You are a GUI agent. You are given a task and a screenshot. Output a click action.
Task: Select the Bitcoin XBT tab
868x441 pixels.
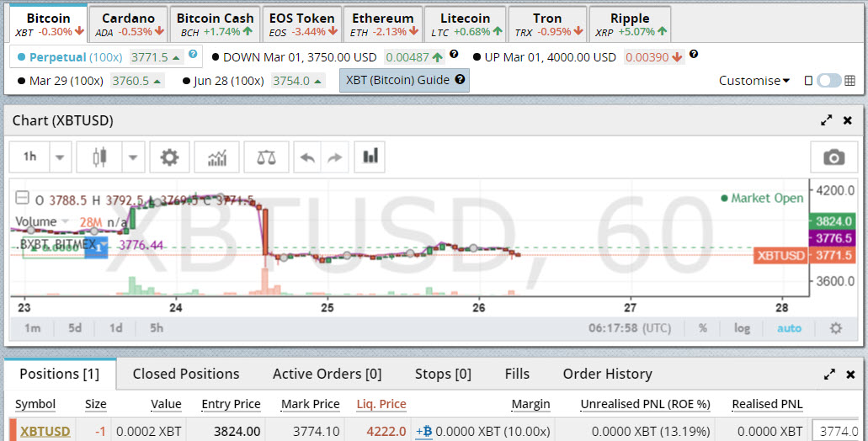pyautogui.click(x=49, y=24)
